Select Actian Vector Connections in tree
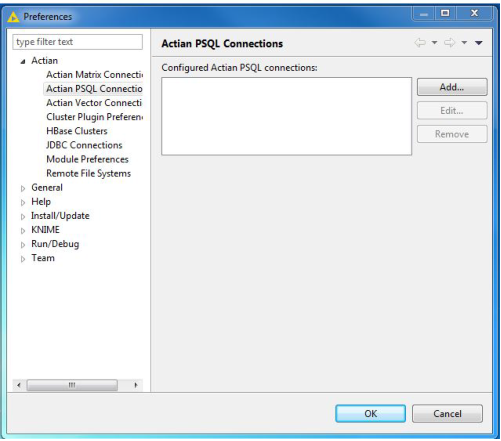The width and height of the screenshot is (501, 441). (94, 103)
